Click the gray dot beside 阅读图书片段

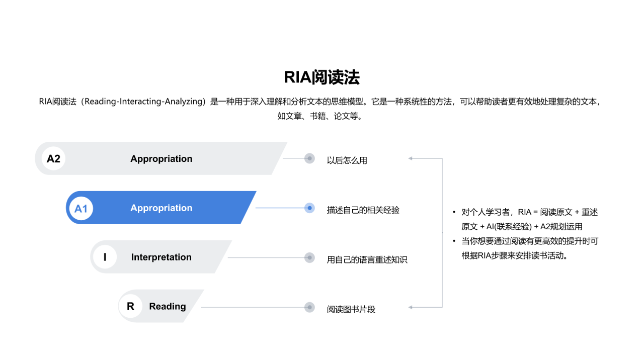click(x=309, y=307)
